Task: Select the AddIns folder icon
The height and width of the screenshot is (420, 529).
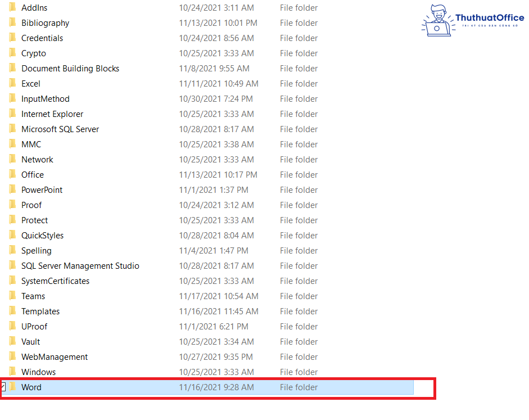Action: 12,7
